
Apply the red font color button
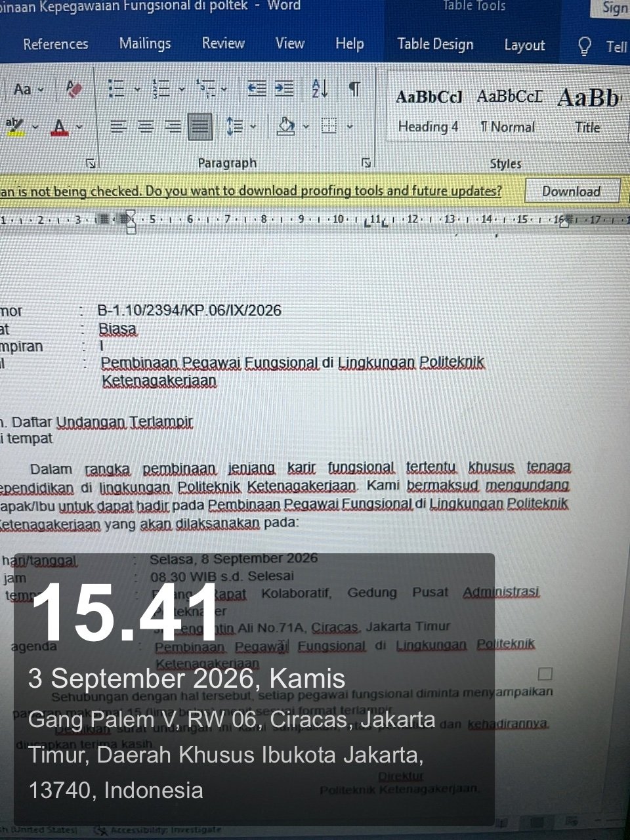click(x=60, y=127)
